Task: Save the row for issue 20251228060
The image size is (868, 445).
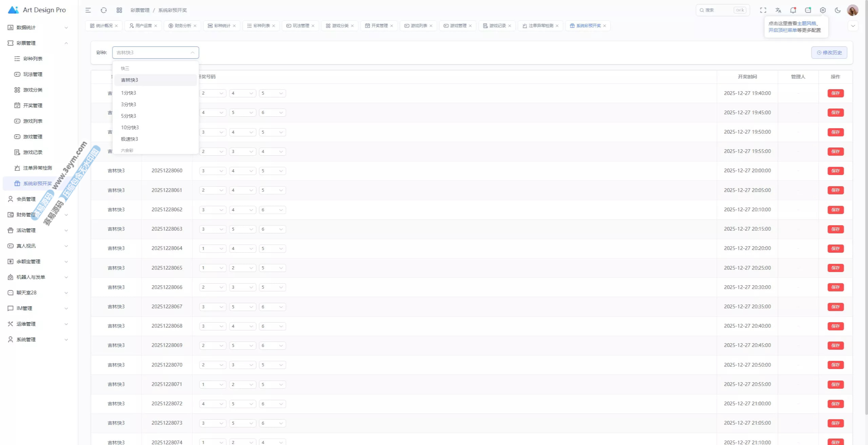Action: tap(835, 171)
